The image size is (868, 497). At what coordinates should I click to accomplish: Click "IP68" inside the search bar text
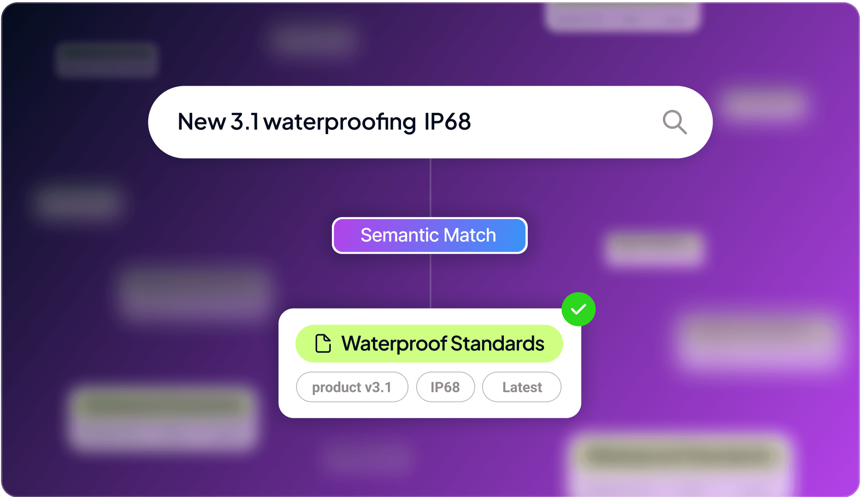(x=447, y=122)
